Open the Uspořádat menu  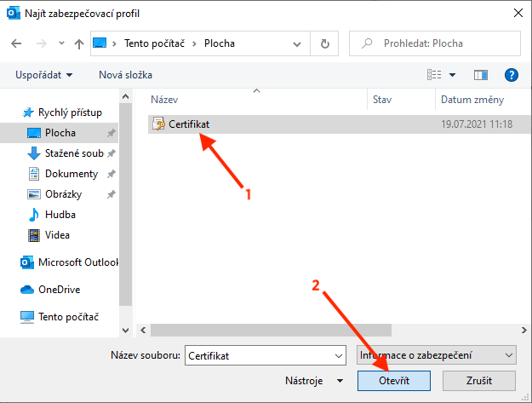[x=43, y=75]
